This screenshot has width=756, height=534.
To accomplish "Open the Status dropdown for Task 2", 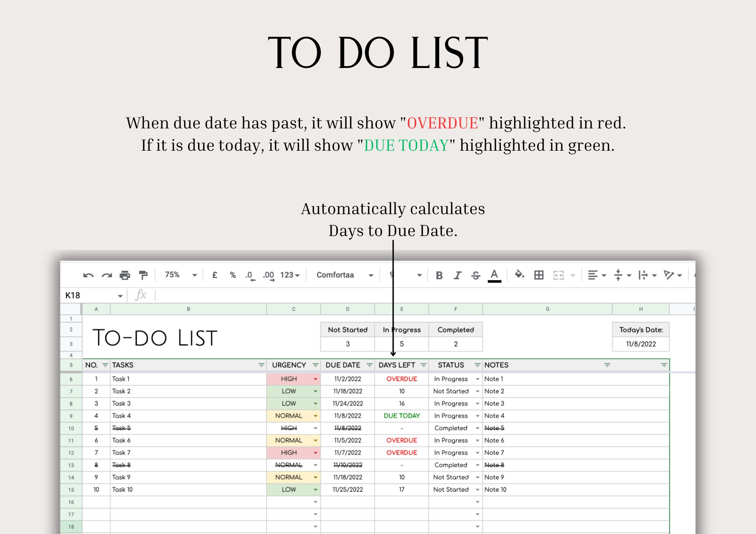I will [477, 391].
